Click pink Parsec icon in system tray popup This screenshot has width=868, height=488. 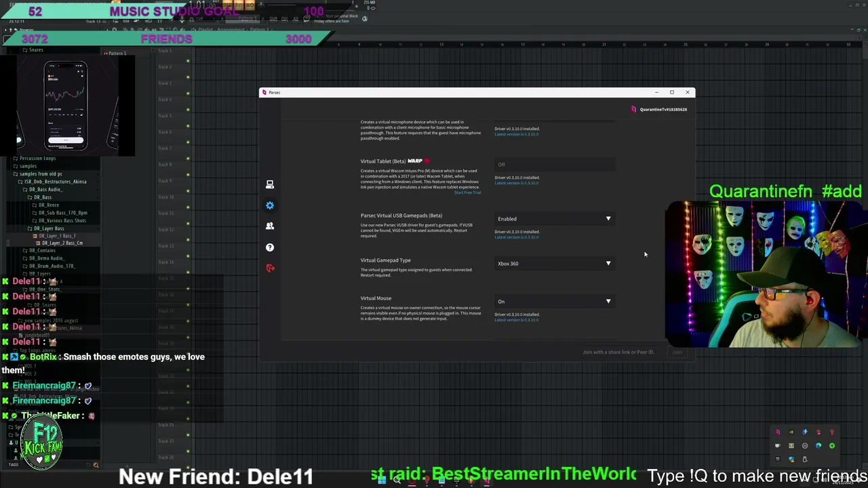pos(778,432)
